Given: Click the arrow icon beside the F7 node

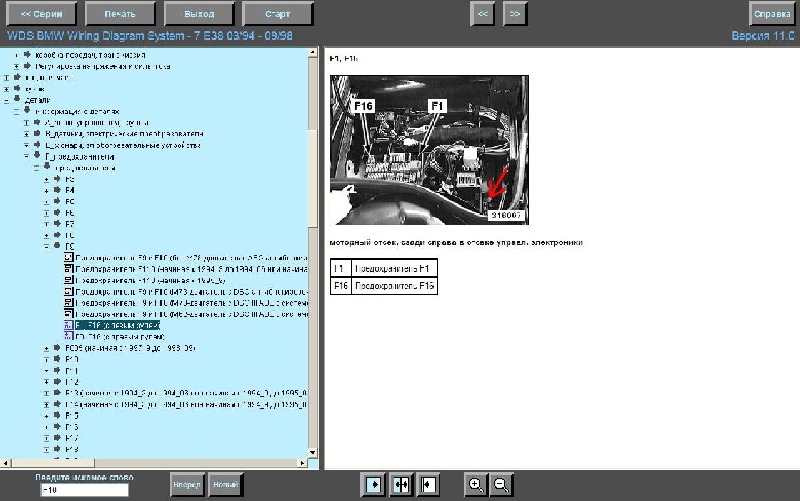Looking at the screenshot, I should pyautogui.click(x=57, y=223).
